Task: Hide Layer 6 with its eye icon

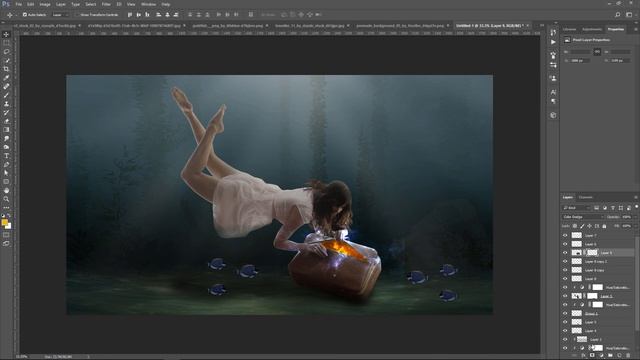Action: click(565, 244)
